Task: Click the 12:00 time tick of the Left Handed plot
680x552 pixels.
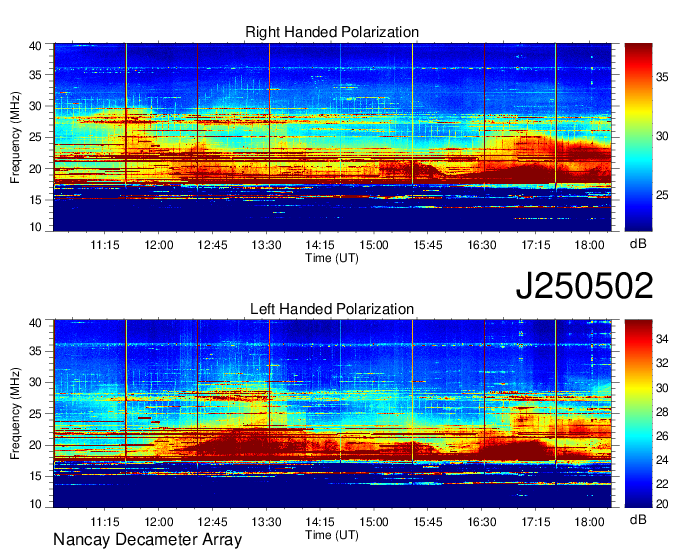Action: pos(159,522)
